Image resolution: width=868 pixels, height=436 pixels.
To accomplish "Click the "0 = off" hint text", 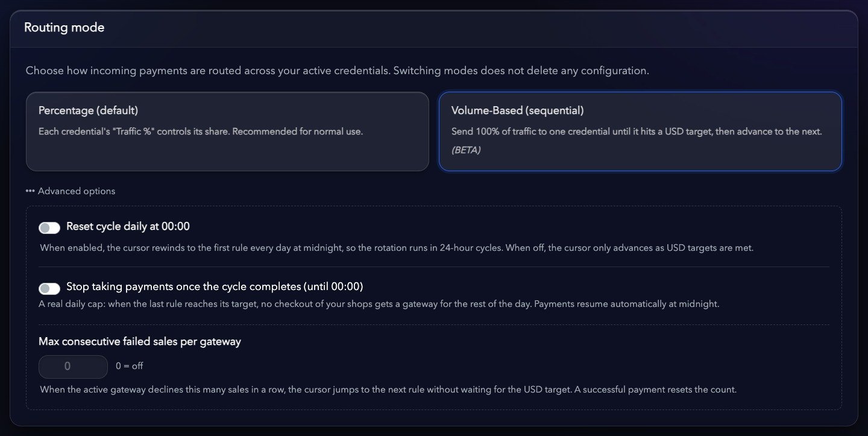I will [130, 366].
